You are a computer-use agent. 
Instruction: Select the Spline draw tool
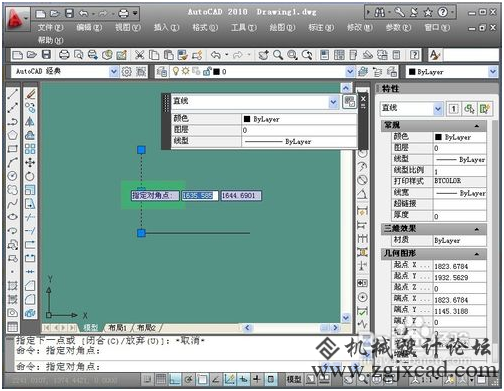coord(13,203)
